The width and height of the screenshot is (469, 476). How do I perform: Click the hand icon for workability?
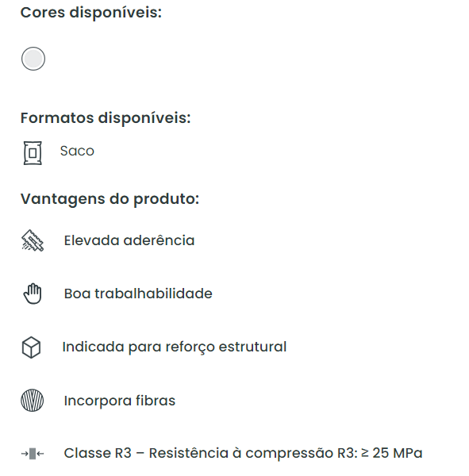33,294
